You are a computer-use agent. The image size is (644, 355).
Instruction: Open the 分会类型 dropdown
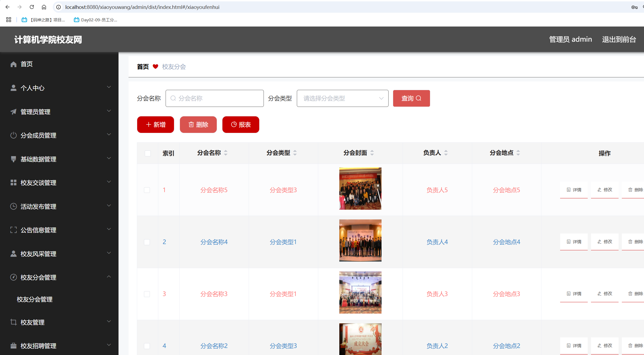click(342, 98)
